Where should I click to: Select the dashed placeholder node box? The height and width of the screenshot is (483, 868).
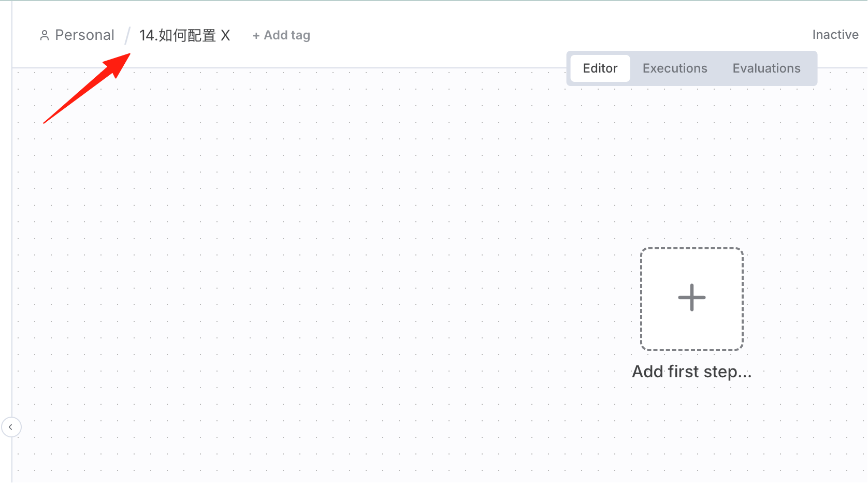(692, 299)
